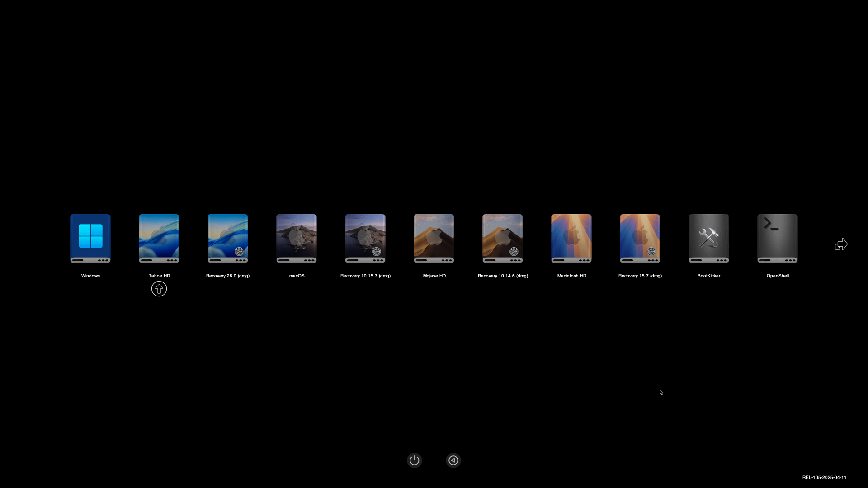
Task: Click the REL-105-2025-04-11 version text
Action: 824,477
